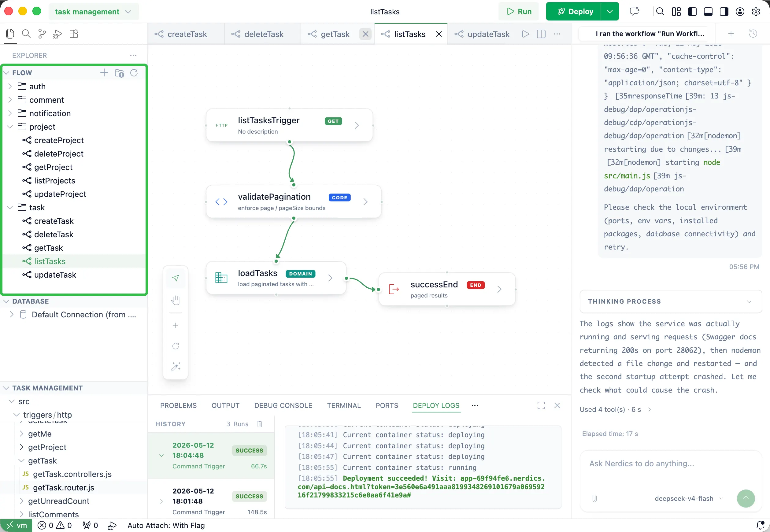Open the deepseek-v4-flash model selector
This screenshot has width=770, height=532.
(689, 498)
